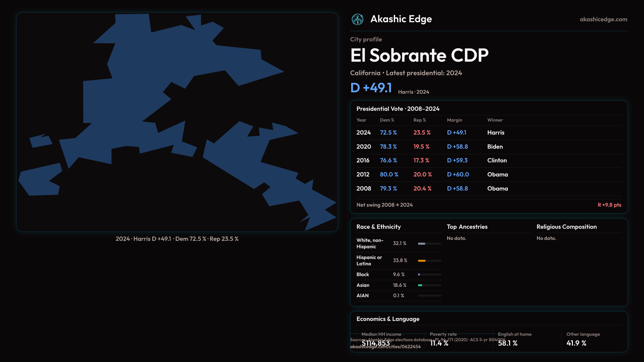Click the White, non-Hispanic percentage bar
The width and height of the screenshot is (644, 362).
(x=422, y=244)
